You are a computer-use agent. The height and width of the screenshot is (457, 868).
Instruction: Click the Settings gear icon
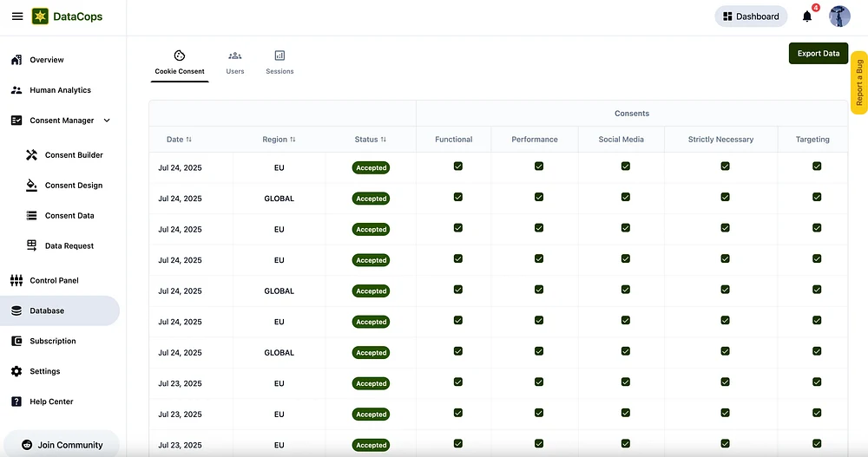point(16,371)
